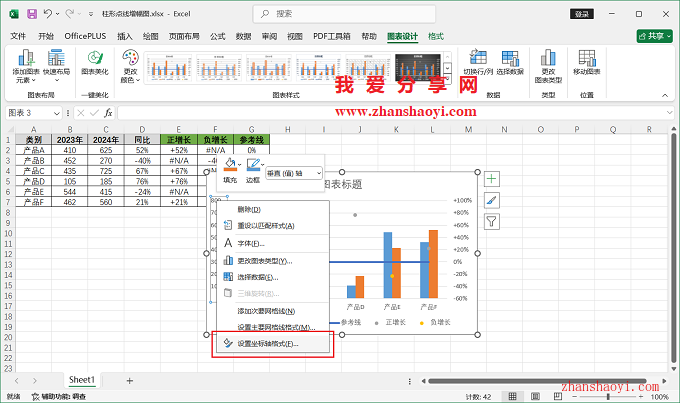Click the Fill (填充) paint bucket icon
The height and width of the screenshot is (403, 680).
[x=230, y=165]
